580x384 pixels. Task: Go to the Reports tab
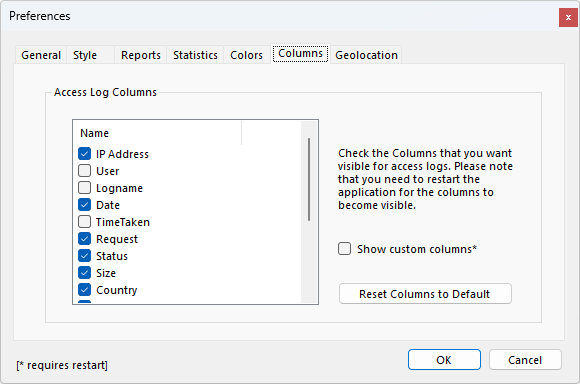point(141,55)
